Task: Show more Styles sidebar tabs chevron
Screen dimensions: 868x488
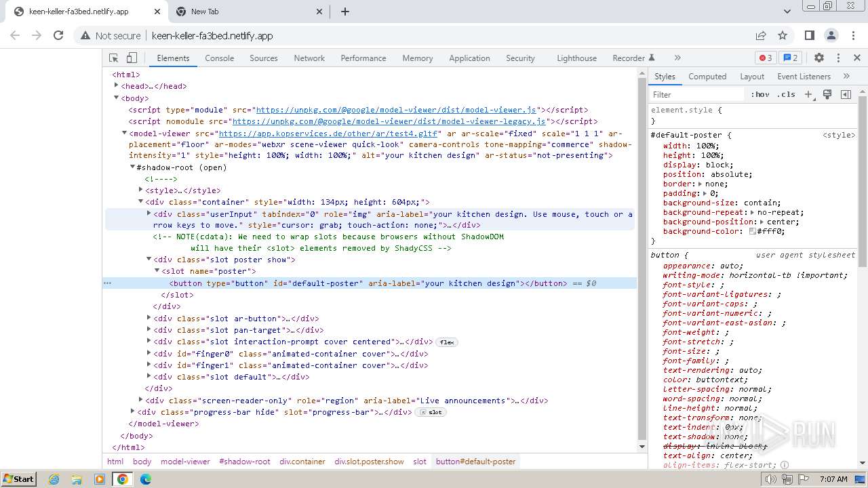Action: click(x=846, y=77)
